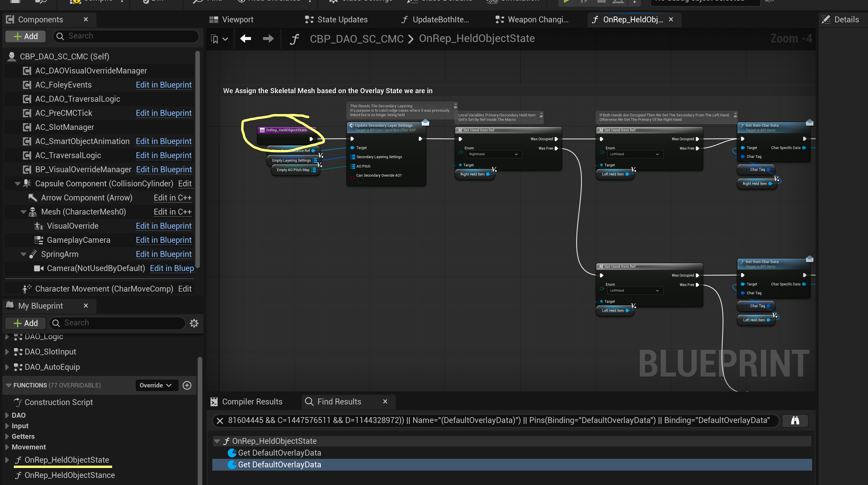
Task: Click the back navigation arrow
Action: click(246, 39)
